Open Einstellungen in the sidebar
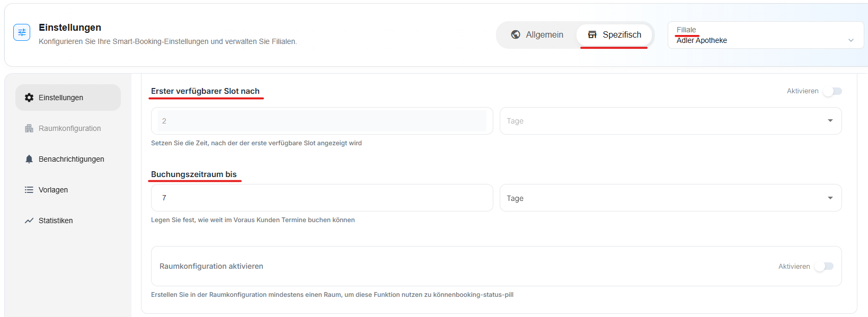The height and width of the screenshot is (317, 868). pyautogui.click(x=68, y=98)
